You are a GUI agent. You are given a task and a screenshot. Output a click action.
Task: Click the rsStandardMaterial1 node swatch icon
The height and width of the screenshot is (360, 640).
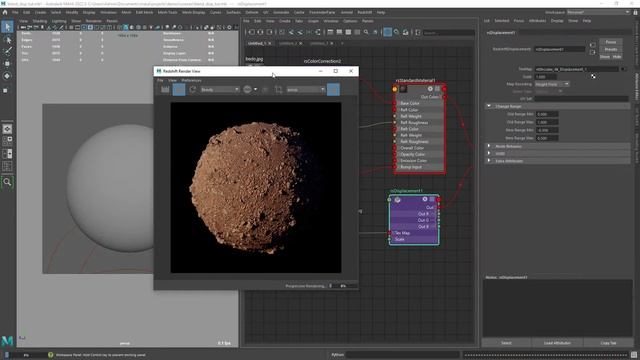pos(403,89)
